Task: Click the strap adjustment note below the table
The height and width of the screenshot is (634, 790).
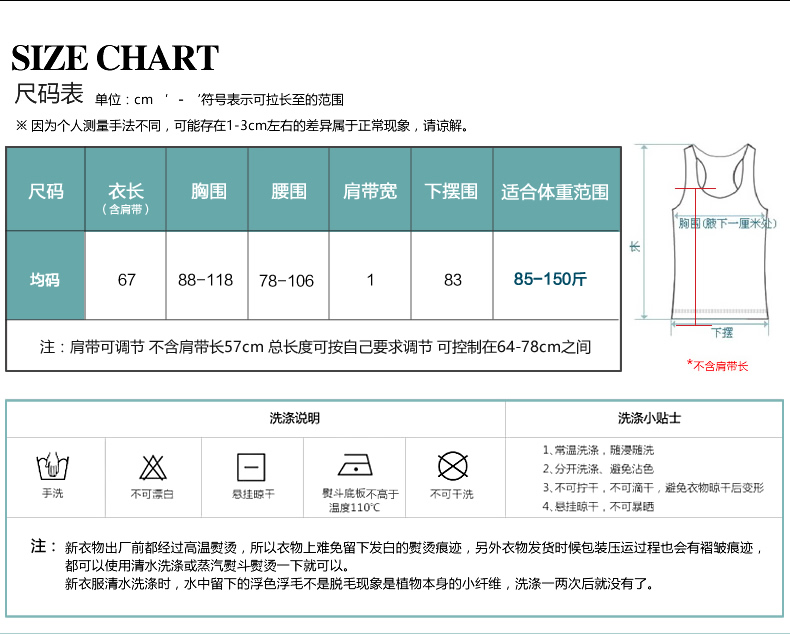Action: [315, 347]
